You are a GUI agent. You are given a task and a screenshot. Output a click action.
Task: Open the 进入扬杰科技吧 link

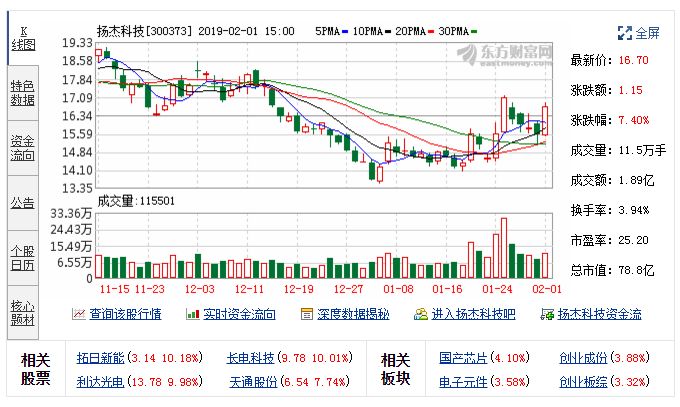[x=474, y=314]
